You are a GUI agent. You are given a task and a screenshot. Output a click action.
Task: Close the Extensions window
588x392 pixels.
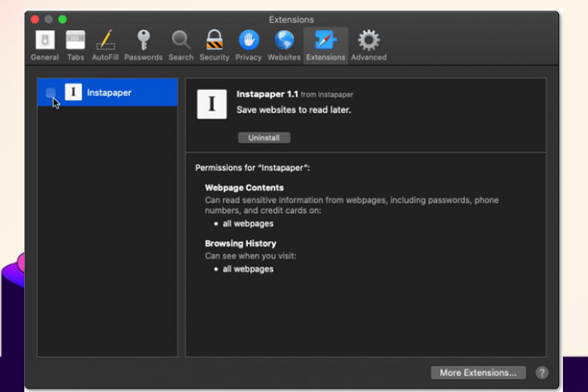(x=34, y=19)
